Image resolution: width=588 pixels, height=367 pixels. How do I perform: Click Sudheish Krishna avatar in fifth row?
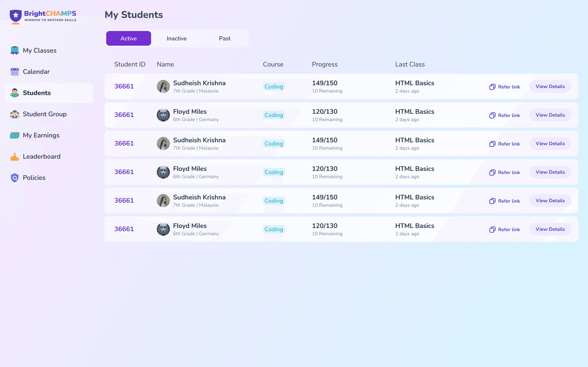point(163,201)
